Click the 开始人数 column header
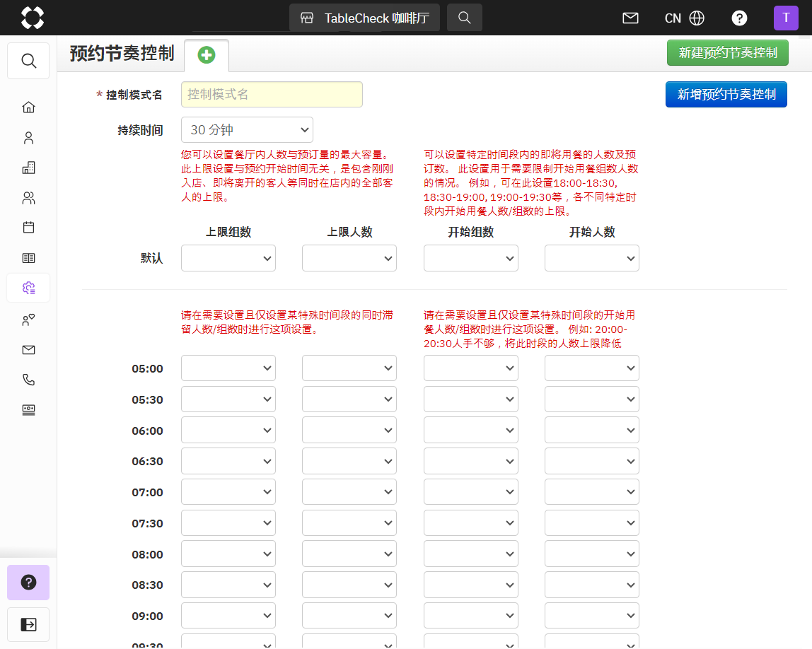The width and height of the screenshot is (812, 649). click(x=592, y=232)
